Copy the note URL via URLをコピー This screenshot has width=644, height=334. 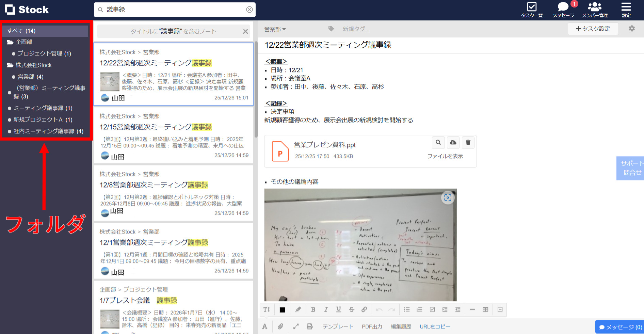[435, 326]
